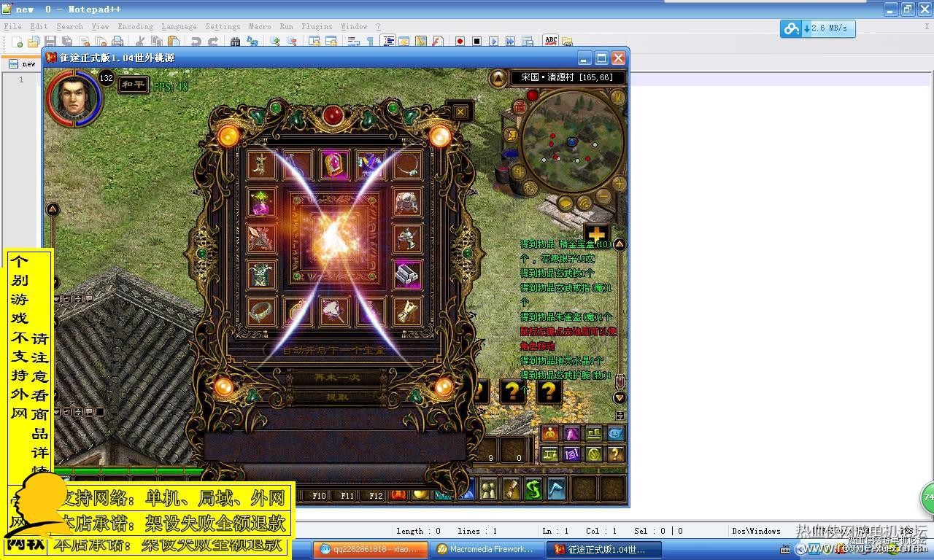Viewport: 934px width, 560px height.
Task: Click the 和平 peace mode button
Action: [x=134, y=85]
